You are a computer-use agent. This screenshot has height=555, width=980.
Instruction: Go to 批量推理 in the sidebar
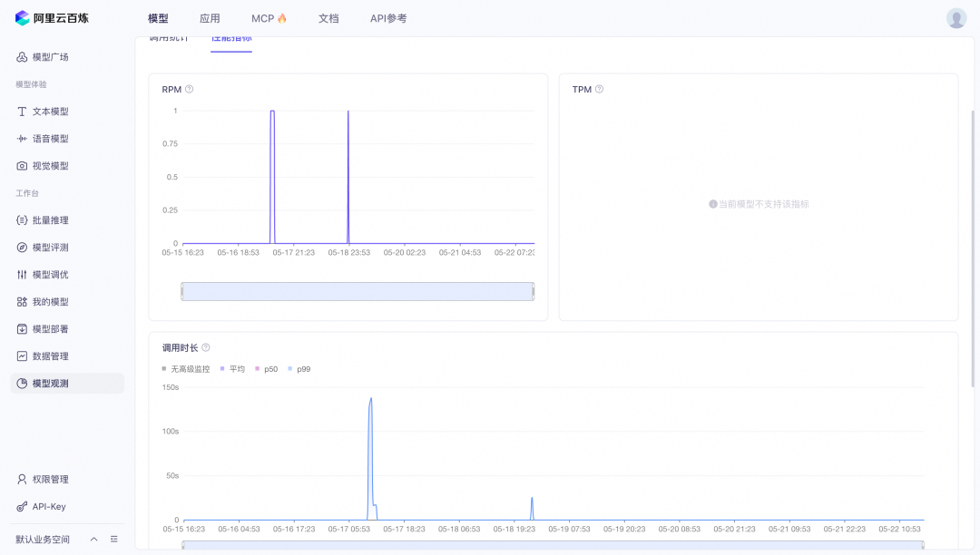[x=50, y=220]
